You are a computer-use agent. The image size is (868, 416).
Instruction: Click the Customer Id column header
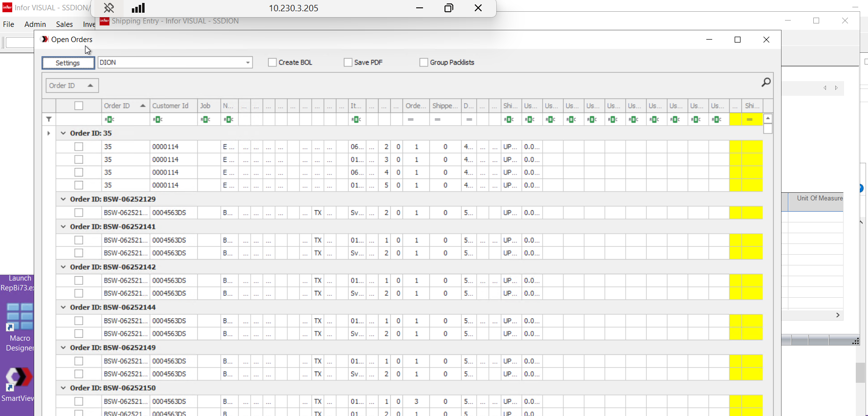pos(173,106)
